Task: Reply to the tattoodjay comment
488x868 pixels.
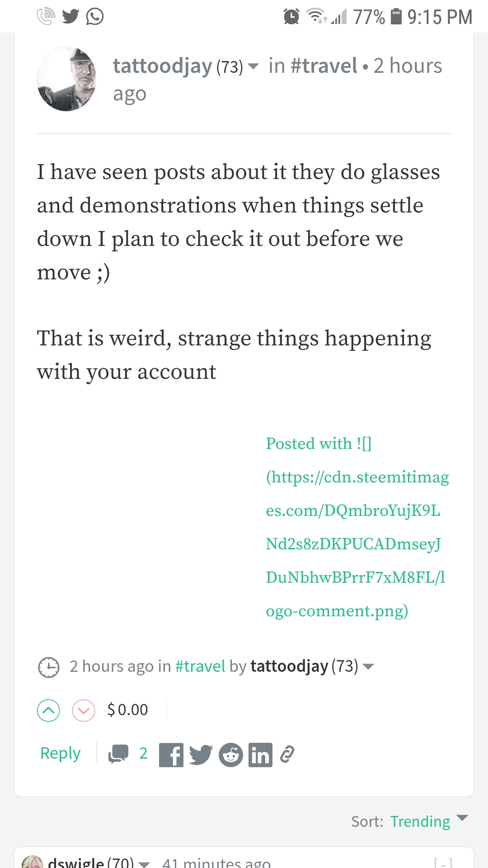Action: point(60,753)
